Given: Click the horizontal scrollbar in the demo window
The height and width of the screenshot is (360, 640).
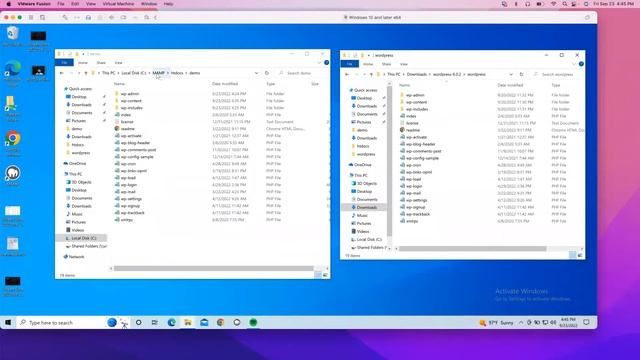Looking at the screenshot, I should (x=213, y=268).
